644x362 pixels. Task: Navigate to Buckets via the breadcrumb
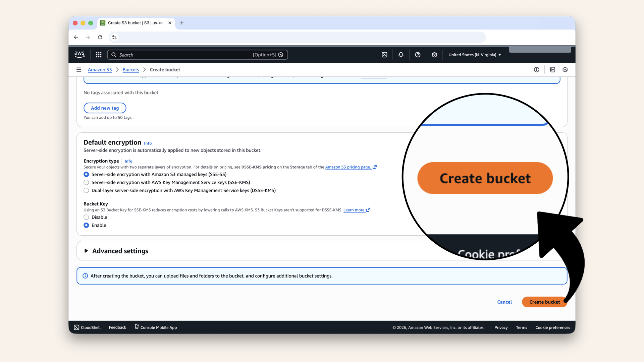point(131,70)
